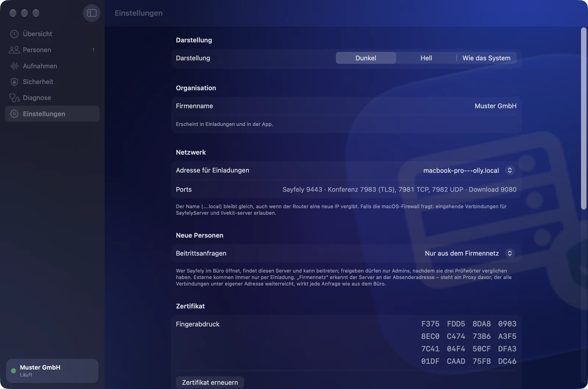Click the Aufnahmen waveform icon
Viewport: 588px width, 389px height.
coord(14,66)
